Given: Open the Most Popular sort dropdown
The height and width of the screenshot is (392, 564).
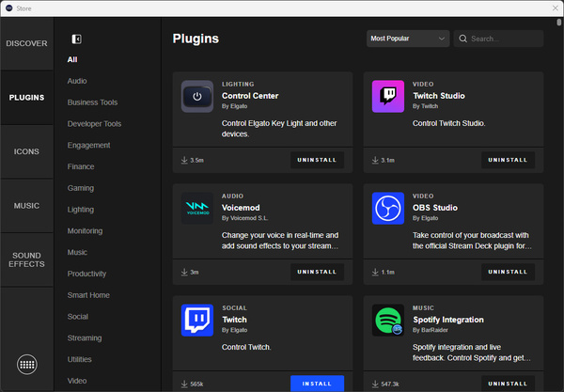Looking at the screenshot, I should (x=408, y=39).
